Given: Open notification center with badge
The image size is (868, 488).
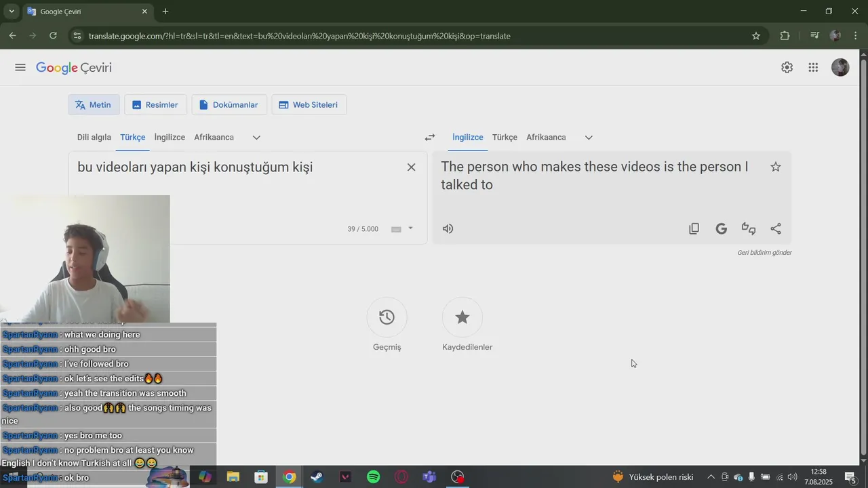Looking at the screenshot, I should tap(850, 477).
